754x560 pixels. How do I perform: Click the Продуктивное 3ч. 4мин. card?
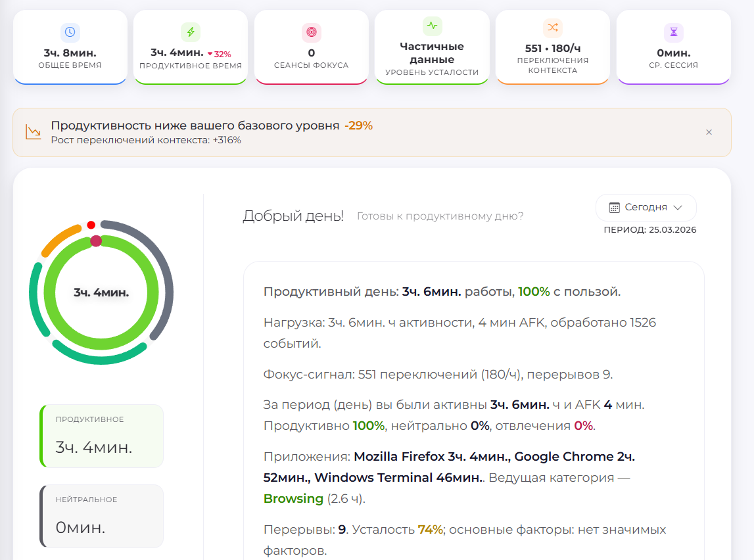101,436
